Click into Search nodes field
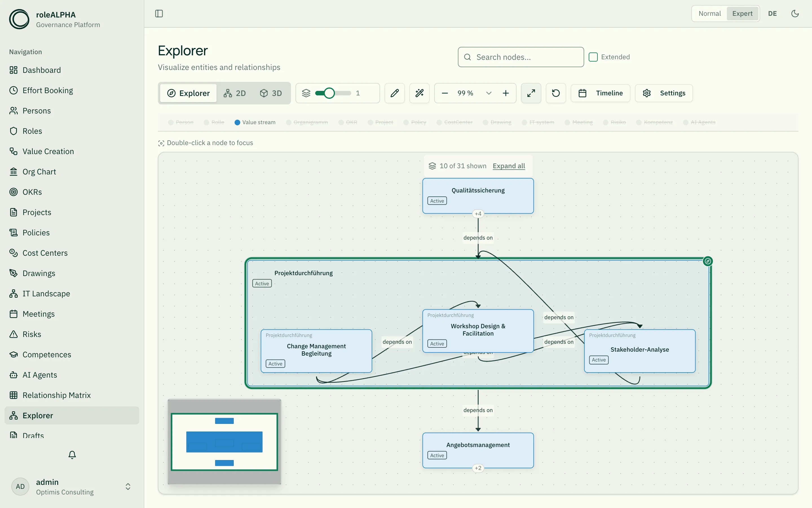The height and width of the screenshot is (508, 812). pos(521,57)
